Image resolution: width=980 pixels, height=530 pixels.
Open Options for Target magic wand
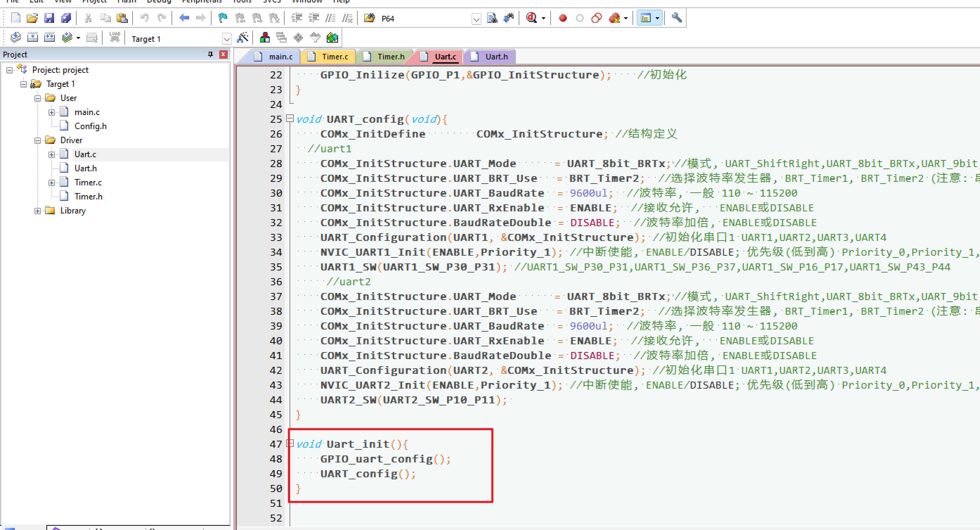(x=242, y=38)
